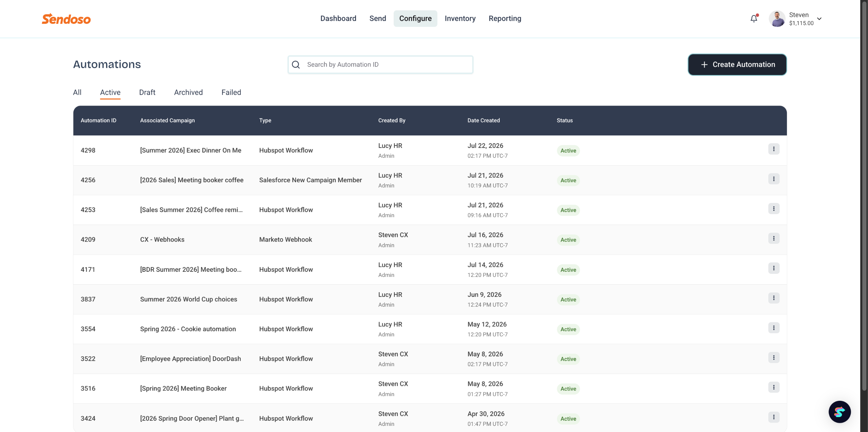Image resolution: width=868 pixels, height=432 pixels.
Task: Switch to the Draft tab
Action: 147,92
